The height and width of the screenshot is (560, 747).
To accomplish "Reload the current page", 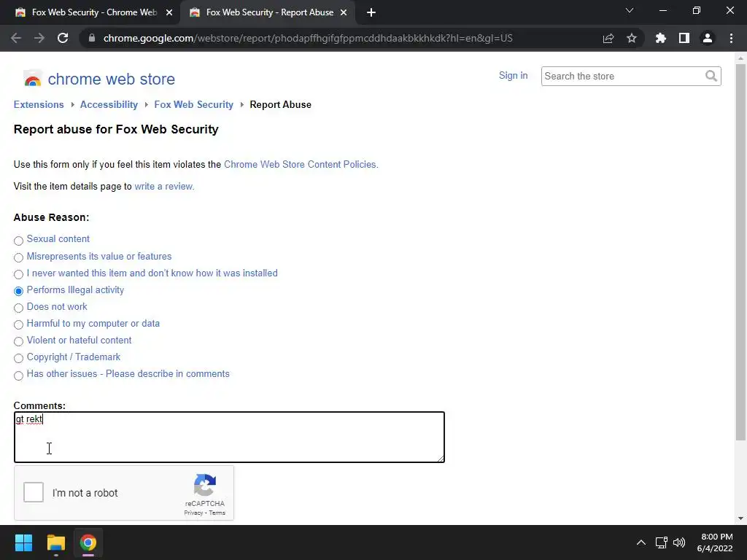I will 63,38.
